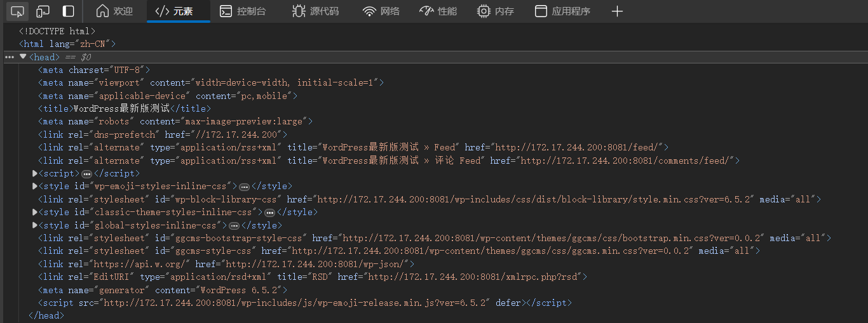Toggle device emulation mode icon

pyautogui.click(x=43, y=11)
